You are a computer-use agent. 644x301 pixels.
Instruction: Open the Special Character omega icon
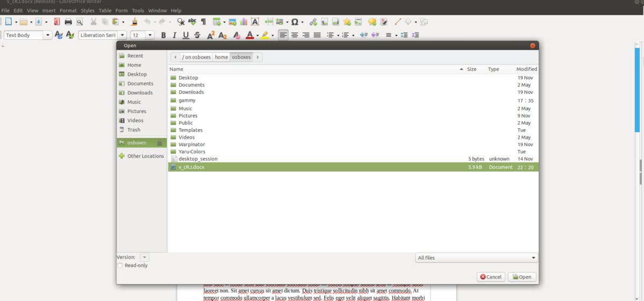tap(295, 22)
